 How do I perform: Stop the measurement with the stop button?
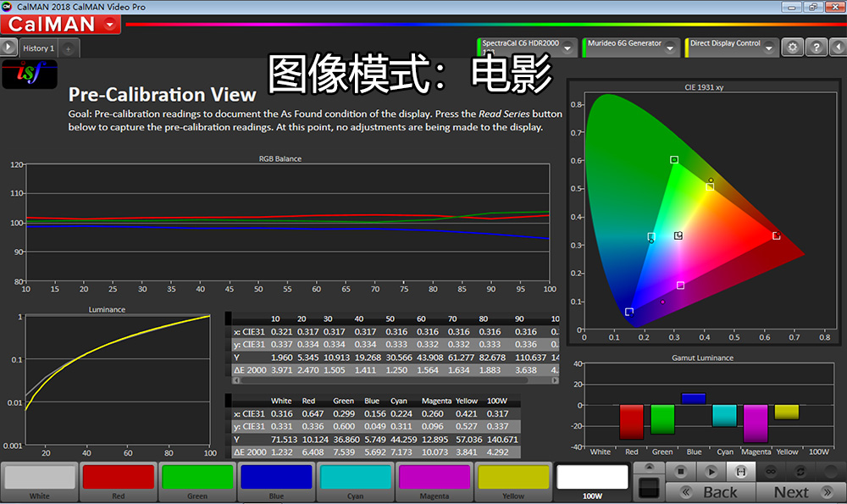(x=681, y=472)
